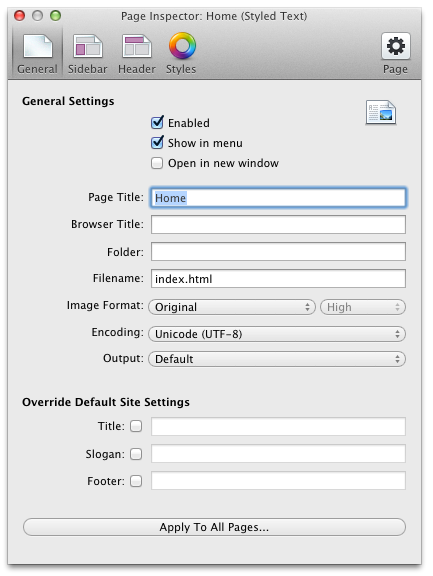433x576 pixels.
Task: Click the Page gear icon
Action: [396, 46]
